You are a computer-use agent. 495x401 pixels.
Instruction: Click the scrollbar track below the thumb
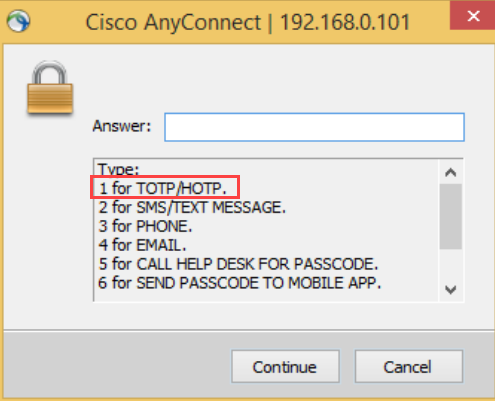pyautogui.click(x=451, y=264)
